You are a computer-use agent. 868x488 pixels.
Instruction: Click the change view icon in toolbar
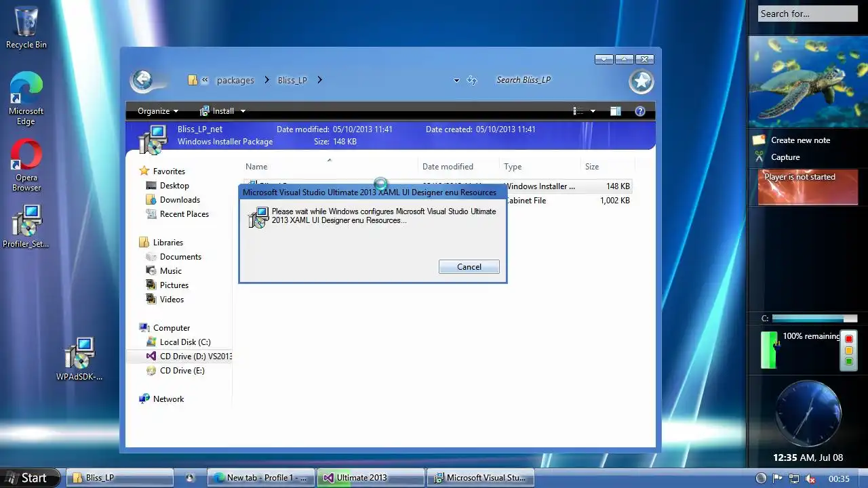(x=578, y=111)
